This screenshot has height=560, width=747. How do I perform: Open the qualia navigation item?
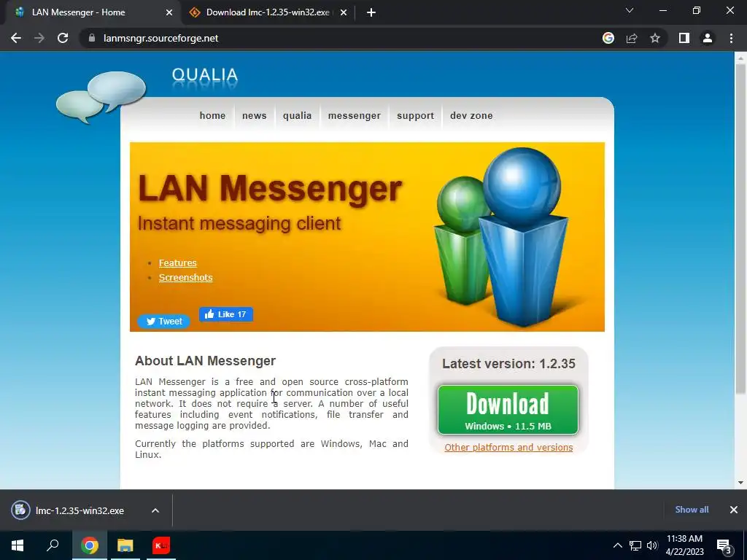(x=298, y=116)
